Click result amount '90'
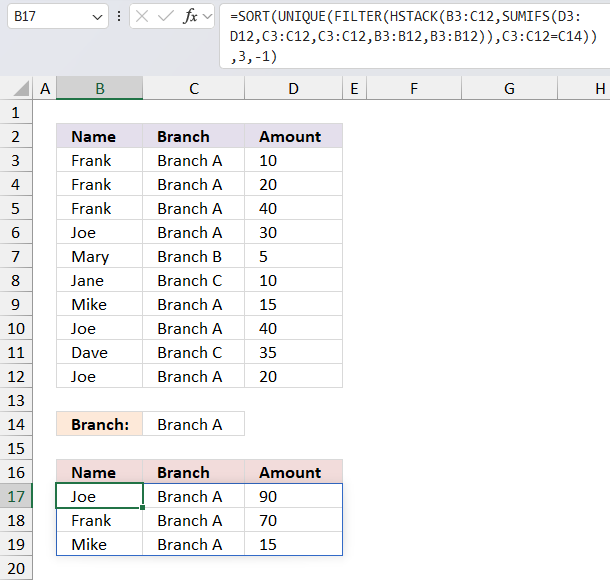The image size is (610, 580). click(x=294, y=496)
